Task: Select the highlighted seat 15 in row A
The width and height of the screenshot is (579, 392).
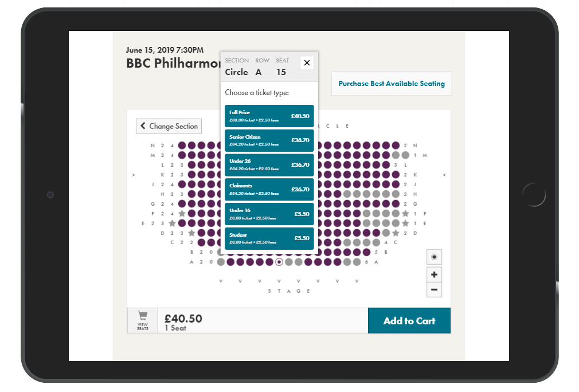Action: point(279,262)
